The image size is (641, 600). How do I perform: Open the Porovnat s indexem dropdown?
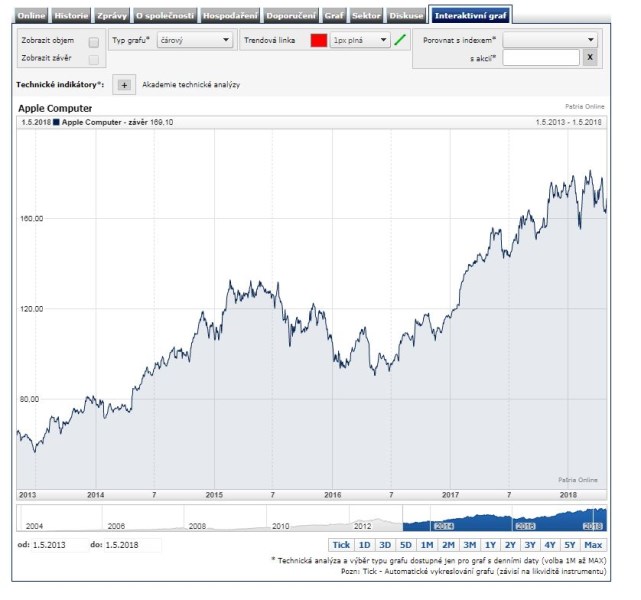[550, 40]
